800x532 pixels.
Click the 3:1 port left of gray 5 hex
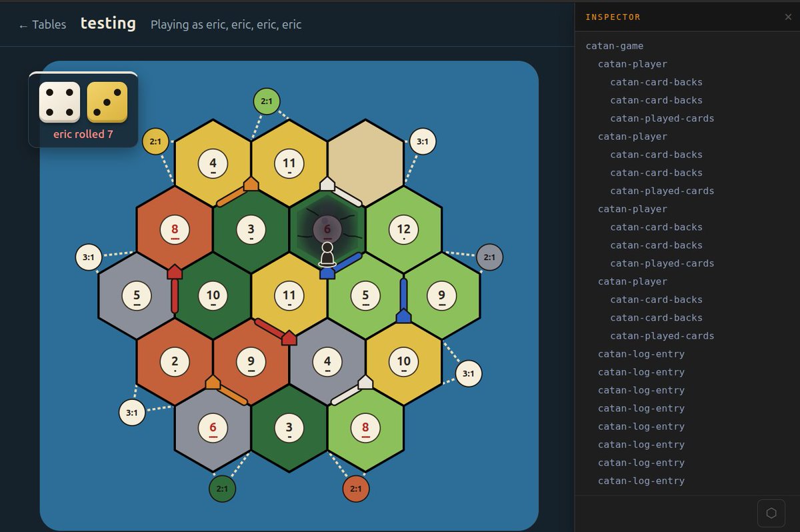pos(89,257)
